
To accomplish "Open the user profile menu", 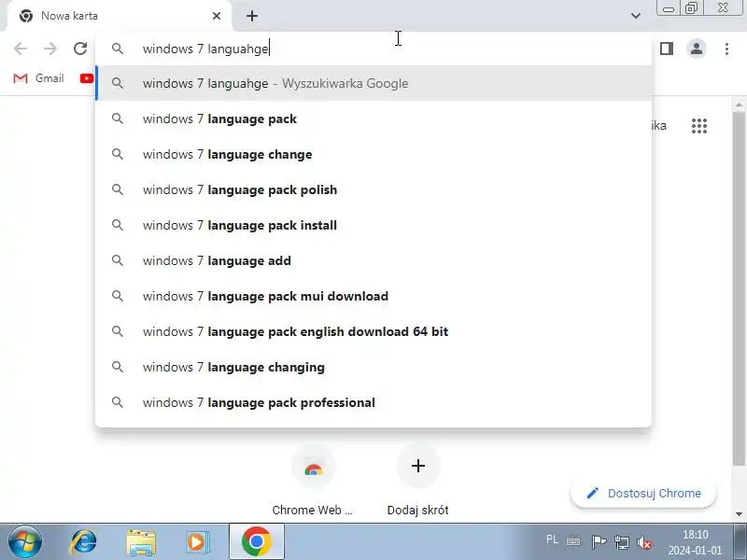I will pos(697,49).
